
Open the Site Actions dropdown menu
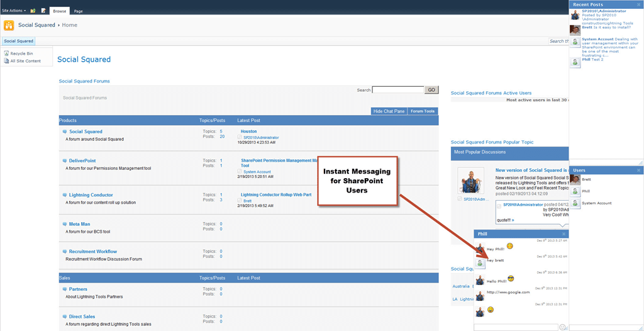14,11
